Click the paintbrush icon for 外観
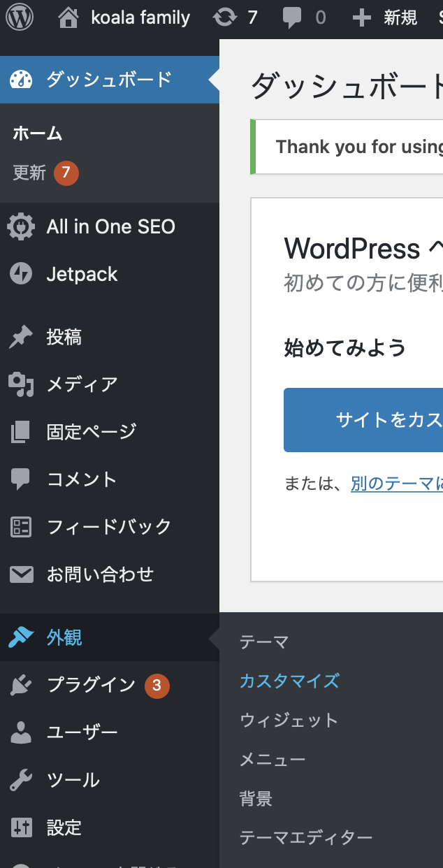The height and width of the screenshot is (868, 443). pyautogui.click(x=21, y=637)
